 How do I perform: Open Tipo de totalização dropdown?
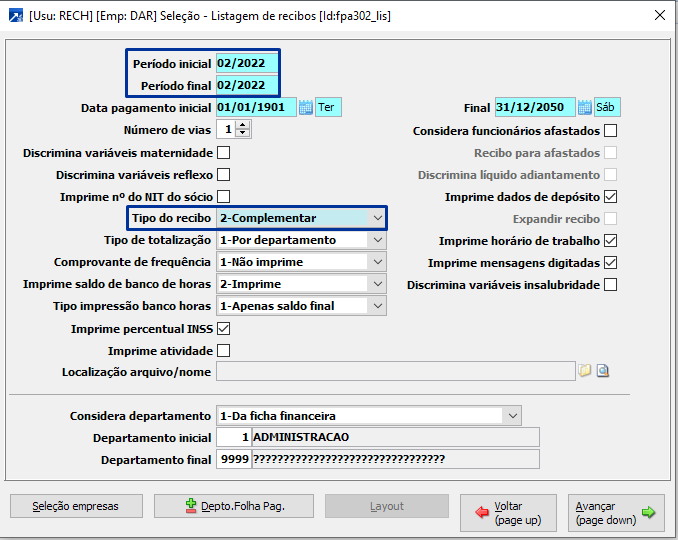click(x=377, y=240)
